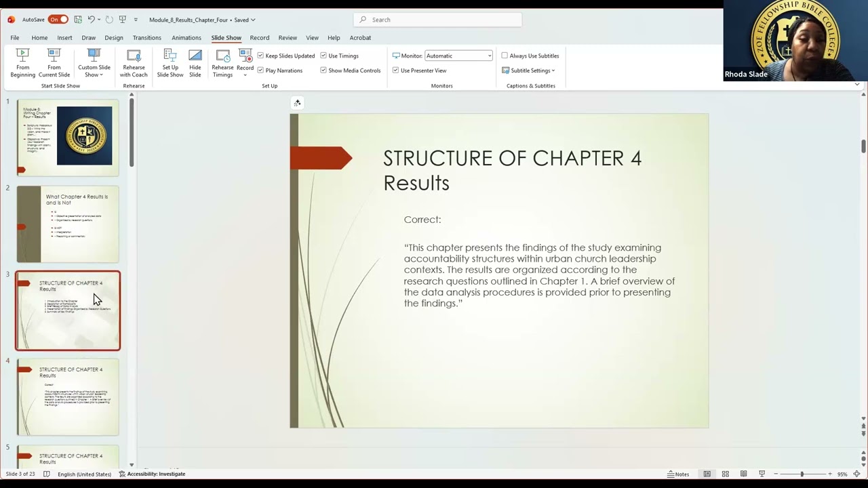Open the View tab

pos(312,38)
